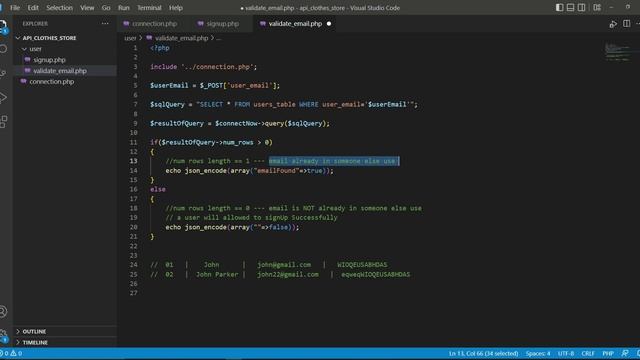Toggle bottom panel layout icon

pos(571,7)
